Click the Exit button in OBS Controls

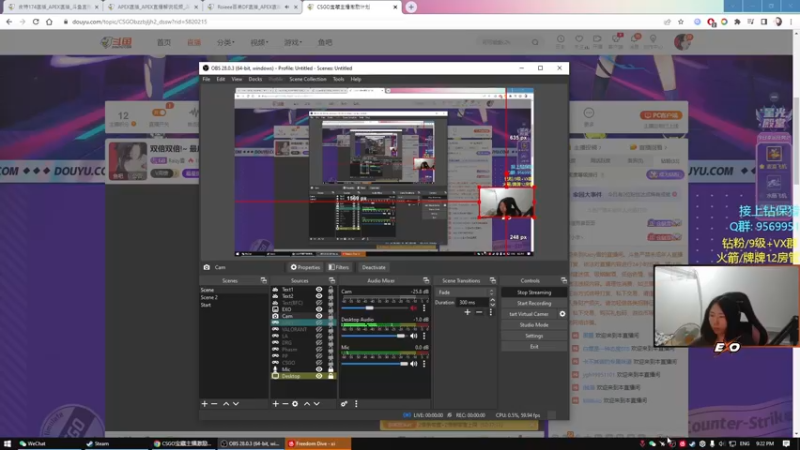pos(534,346)
